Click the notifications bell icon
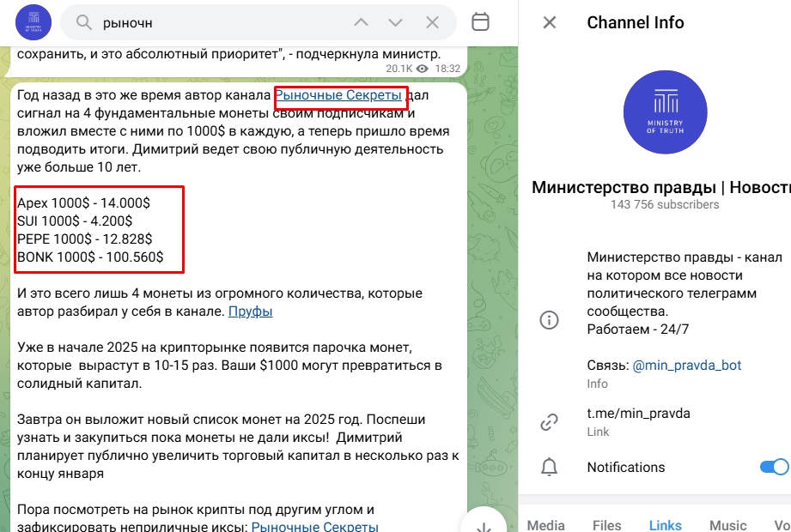Viewport: 791px width, 532px height. click(x=549, y=467)
